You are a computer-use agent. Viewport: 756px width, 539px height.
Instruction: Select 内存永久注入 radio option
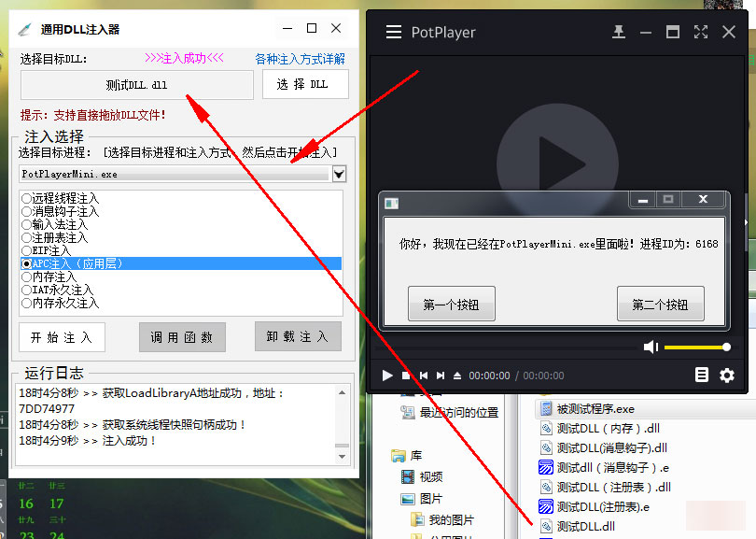[x=60, y=303]
